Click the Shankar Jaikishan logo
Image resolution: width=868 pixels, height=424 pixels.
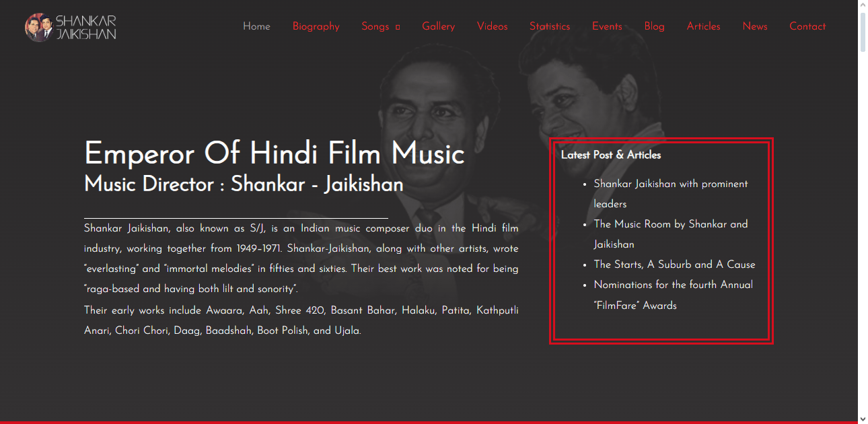(71, 27)
